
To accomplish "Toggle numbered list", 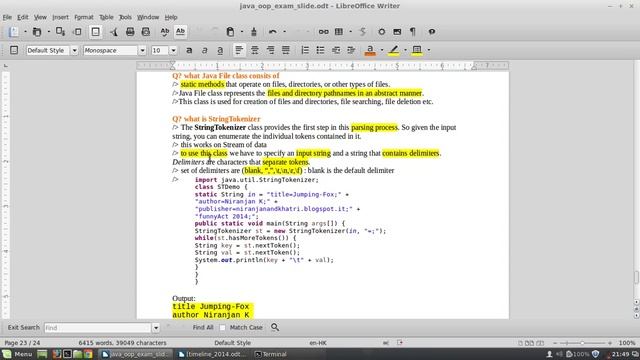I will point(305,50).
